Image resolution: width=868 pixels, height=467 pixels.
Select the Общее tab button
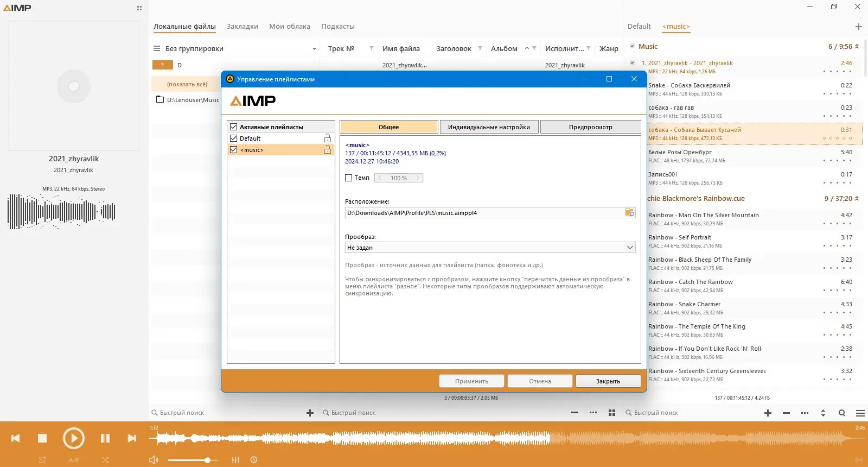click(388, 127)
